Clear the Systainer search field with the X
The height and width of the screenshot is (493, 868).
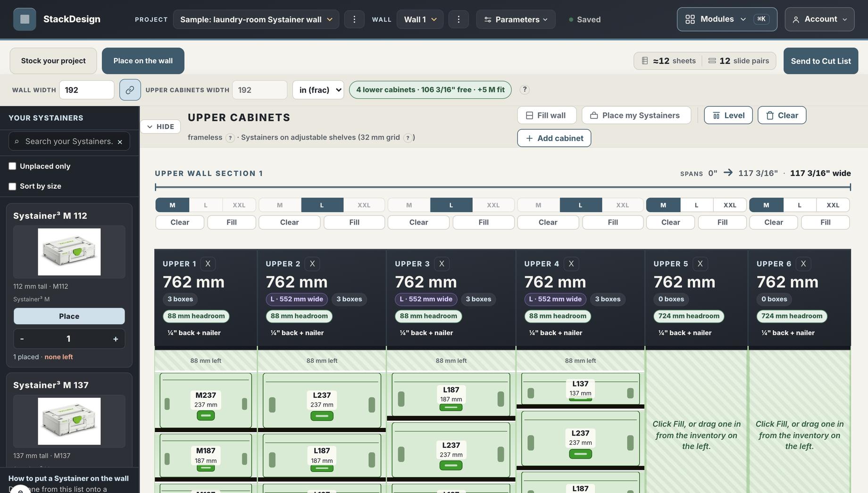[120, 142]
